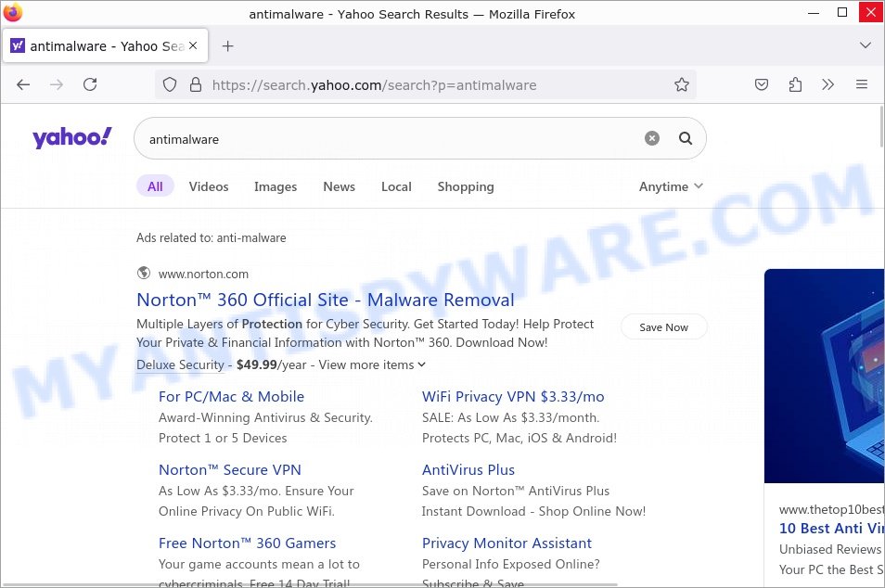Screen dimensions: 885x588
Task: Bookmark this page with the star icon
Action: (x=682, y=84)
